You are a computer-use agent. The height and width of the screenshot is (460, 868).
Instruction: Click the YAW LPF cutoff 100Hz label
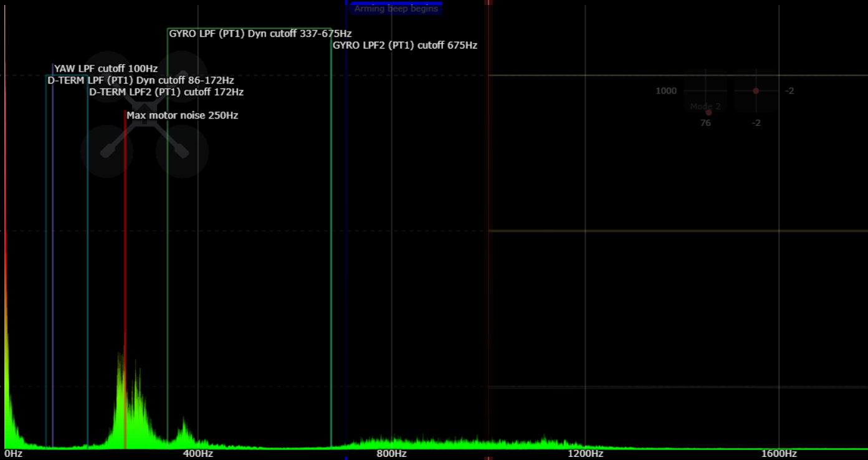pos(106,69)
